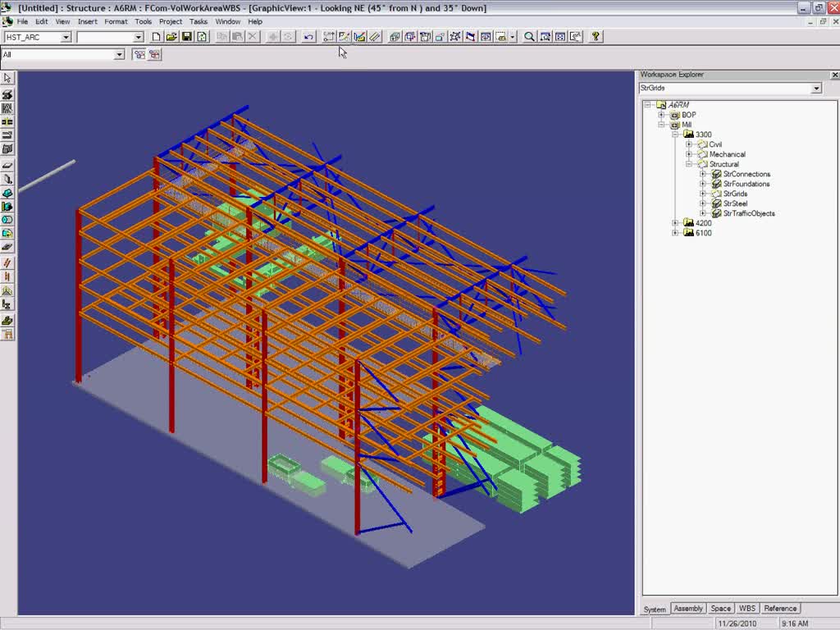840x630 pixels.
Task: Click the Refresh workspace icon beside Save
Action: (202, 36)
